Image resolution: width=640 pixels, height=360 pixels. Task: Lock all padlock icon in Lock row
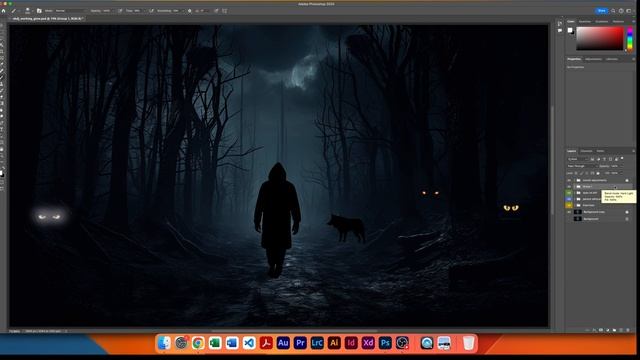click(598, 173)
